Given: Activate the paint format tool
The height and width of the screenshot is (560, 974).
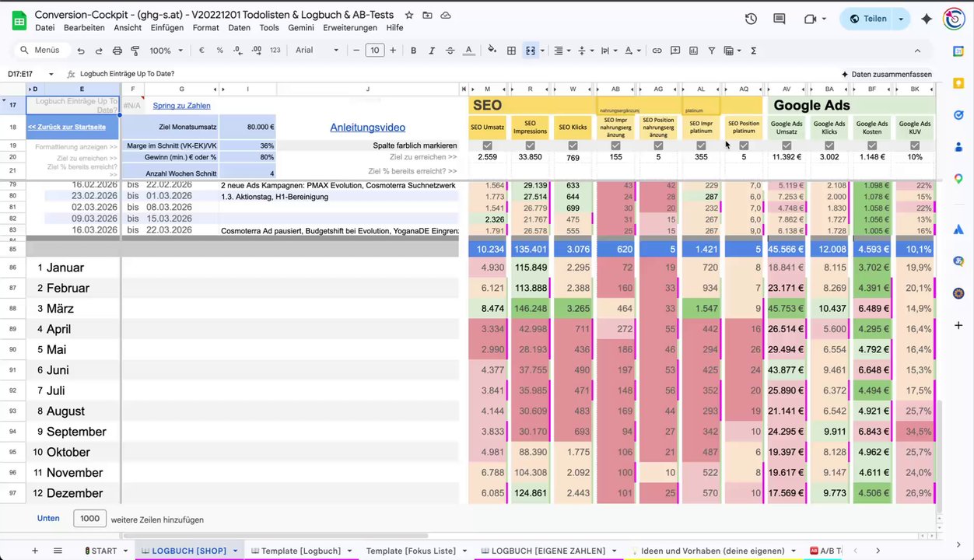Looking at the screenshot, I should 135,51.
